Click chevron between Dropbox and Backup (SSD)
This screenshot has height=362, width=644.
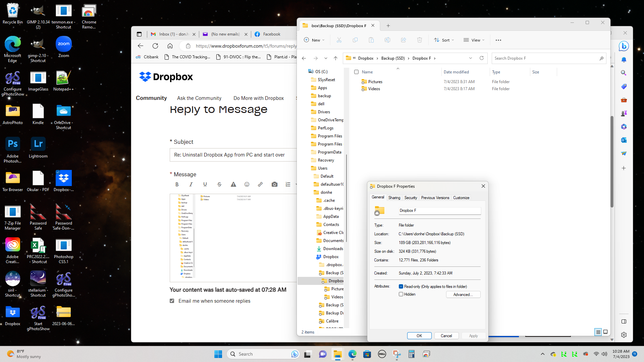point(377,58)
